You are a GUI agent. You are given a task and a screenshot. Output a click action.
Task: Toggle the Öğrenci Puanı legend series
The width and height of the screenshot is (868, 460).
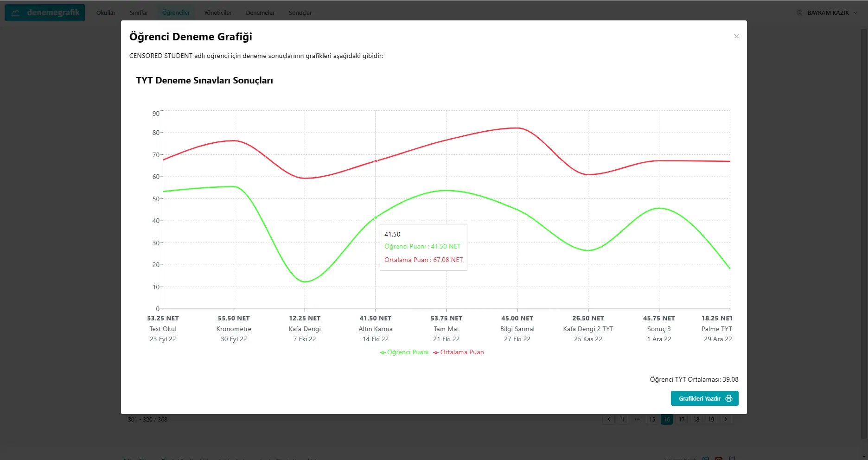[404, 352]
